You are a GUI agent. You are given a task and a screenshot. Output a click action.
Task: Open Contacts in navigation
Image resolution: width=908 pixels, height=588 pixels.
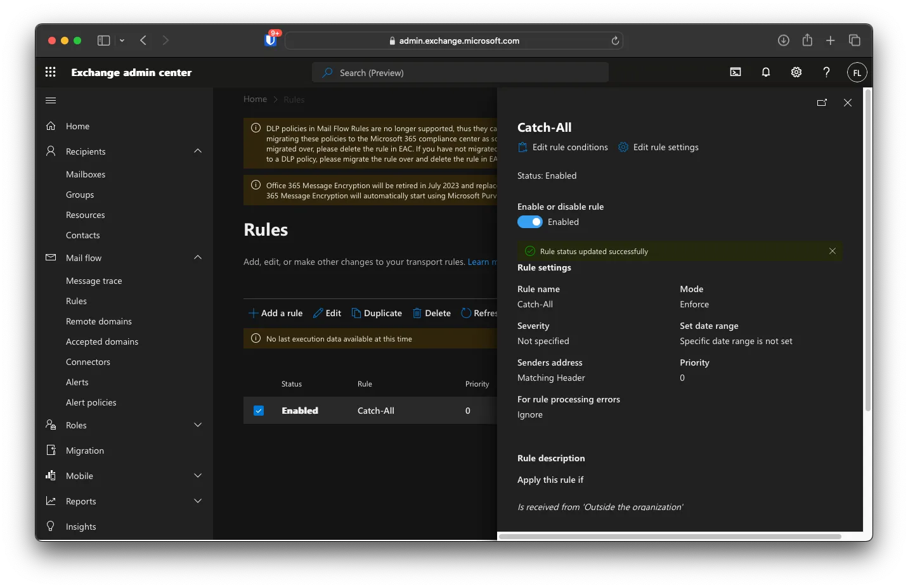click(83, 235)
